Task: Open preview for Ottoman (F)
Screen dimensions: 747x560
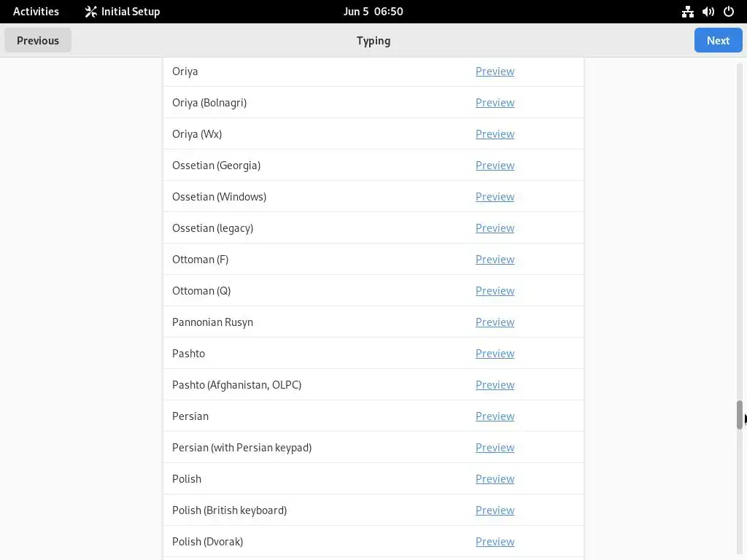Action: (x=495, y=260)
